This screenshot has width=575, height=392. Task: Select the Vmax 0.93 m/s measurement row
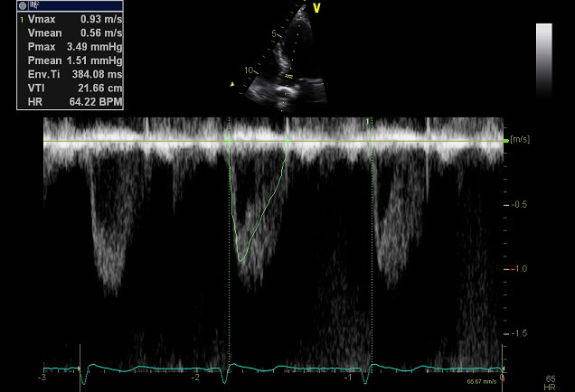70,18
